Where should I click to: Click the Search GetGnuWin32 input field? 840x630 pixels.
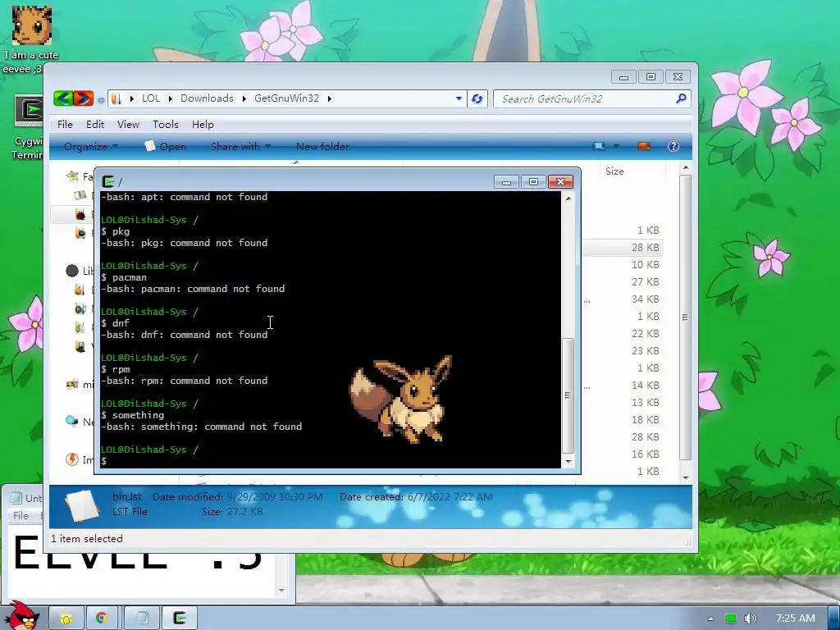[x=584, y=98]
